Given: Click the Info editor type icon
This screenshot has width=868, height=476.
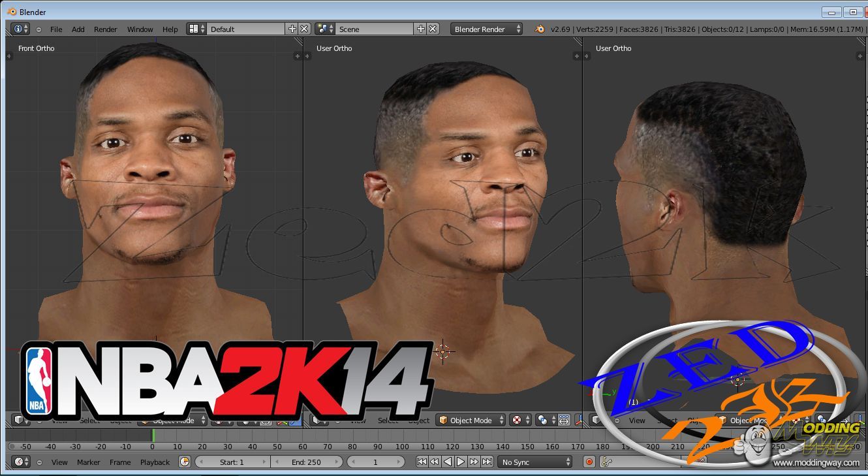Looking at the screenshot, I should [x=18, y=29].
